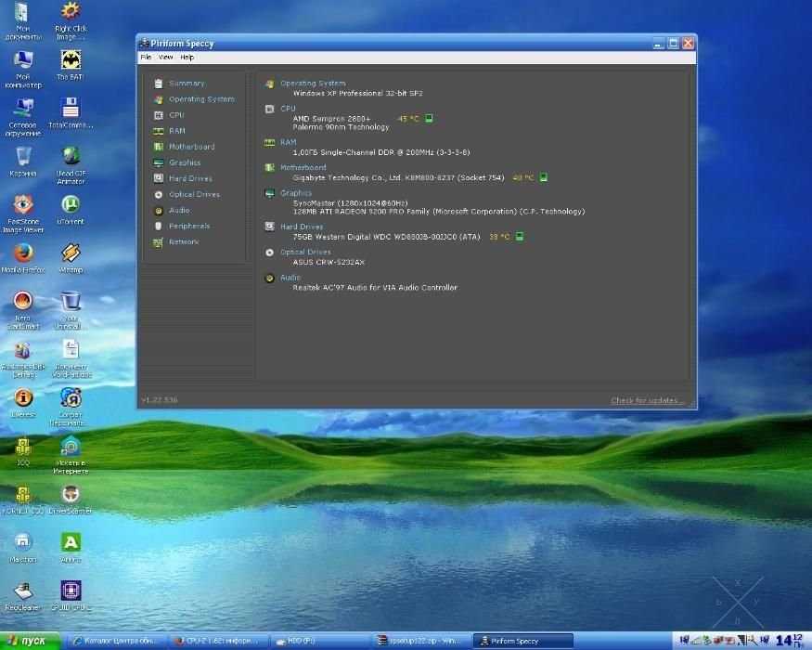Image resolution: width=812 pixels, height=650 pixels.
Task: Click Graphics heading in summary panel
Action: tap(296, 193)
